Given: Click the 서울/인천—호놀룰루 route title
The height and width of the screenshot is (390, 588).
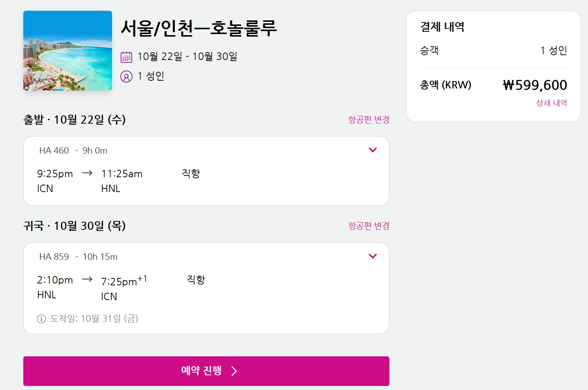Looking at the screenshot, I should click(199, 28).
